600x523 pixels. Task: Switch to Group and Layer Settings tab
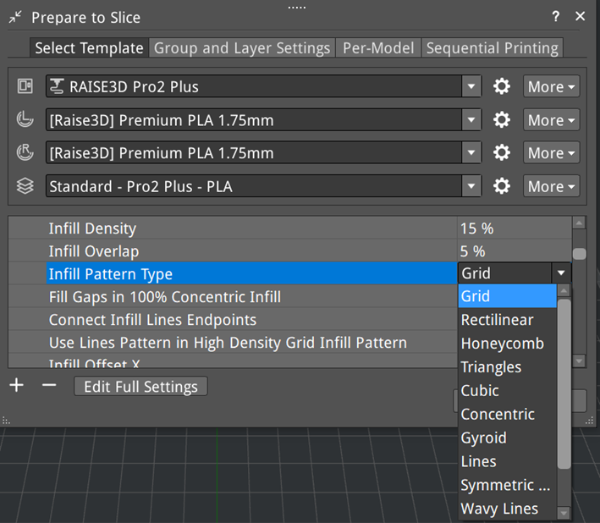pos(241,48)
